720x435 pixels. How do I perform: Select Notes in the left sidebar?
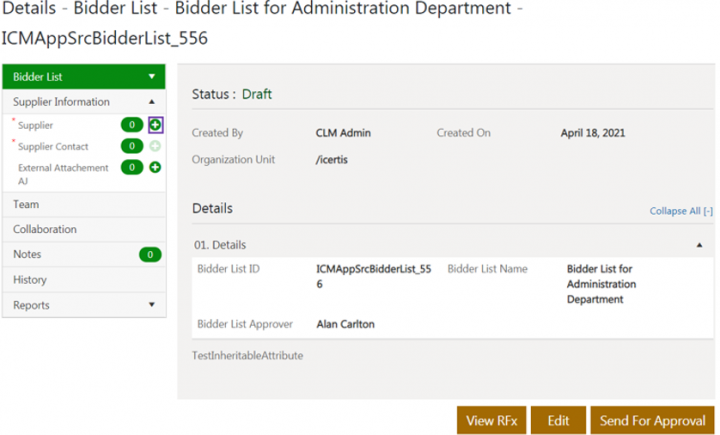pyautogui.click(x=28, y=255)
